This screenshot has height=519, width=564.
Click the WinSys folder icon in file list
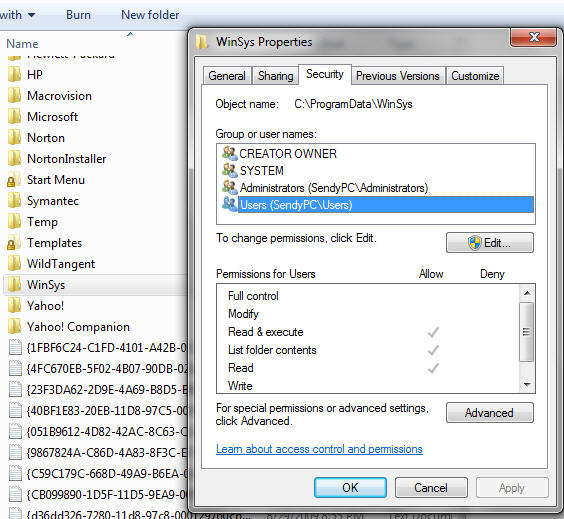(x=14, y=284)
